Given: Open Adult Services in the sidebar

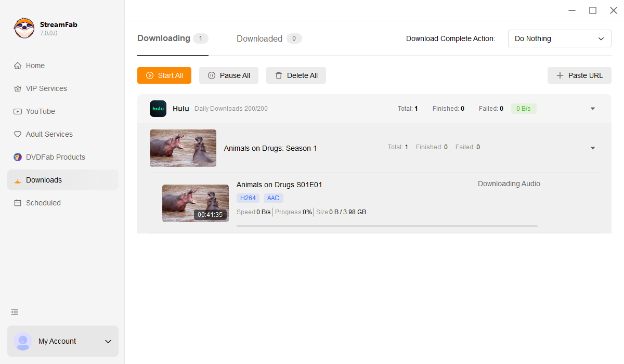Looking at the screenshot, I should coord(49,134).
